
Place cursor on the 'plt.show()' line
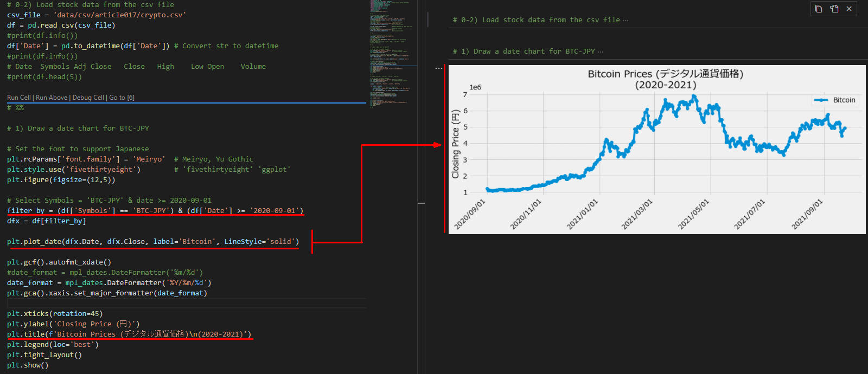[x=28, y=365]
